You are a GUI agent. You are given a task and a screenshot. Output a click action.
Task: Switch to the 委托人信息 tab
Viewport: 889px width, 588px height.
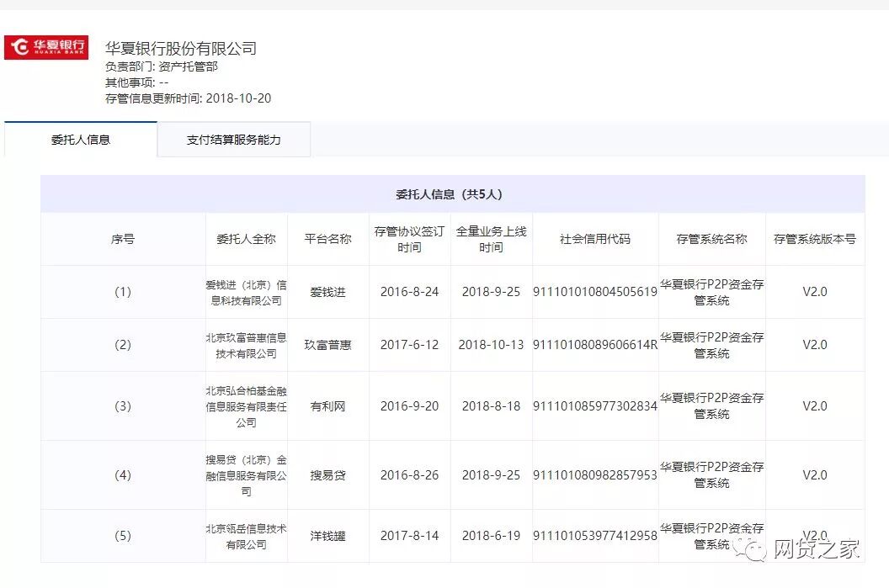[81, 140]
